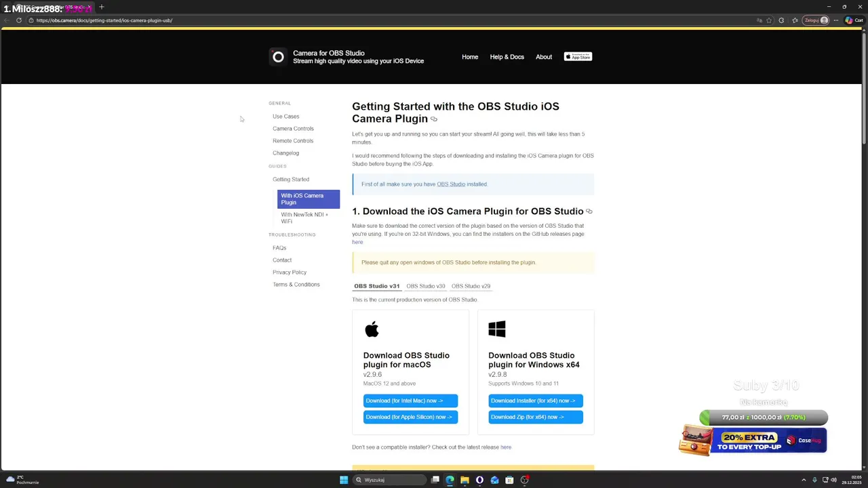Open the Windows Start menu
Viewport: 868px width, 488px height.
344,480
